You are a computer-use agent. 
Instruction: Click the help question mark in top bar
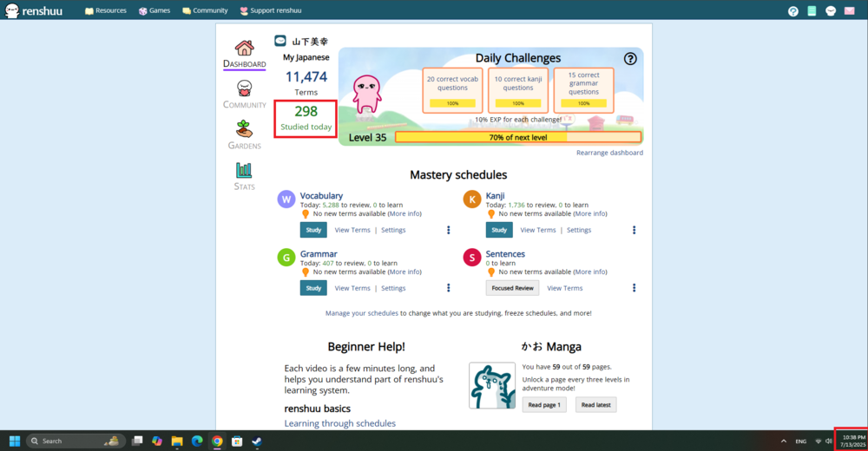coord(793,11)
